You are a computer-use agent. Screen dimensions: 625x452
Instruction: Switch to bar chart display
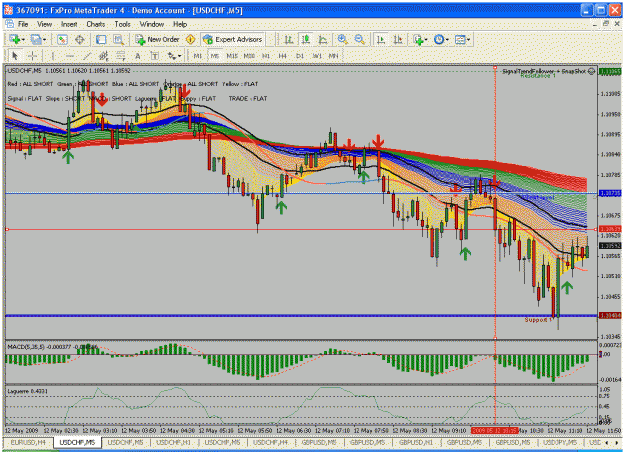(x=289, y=39)
